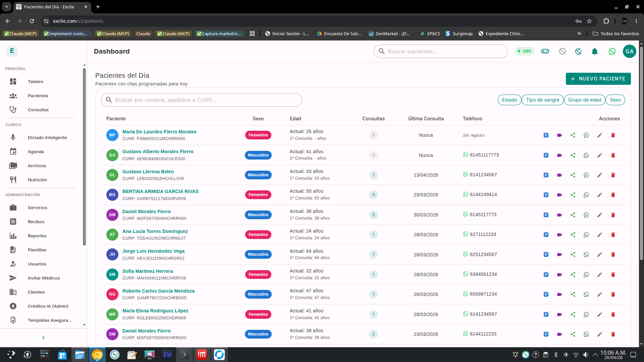
Task: Click WhatsApp icon in top header
Action: point(612,51)
